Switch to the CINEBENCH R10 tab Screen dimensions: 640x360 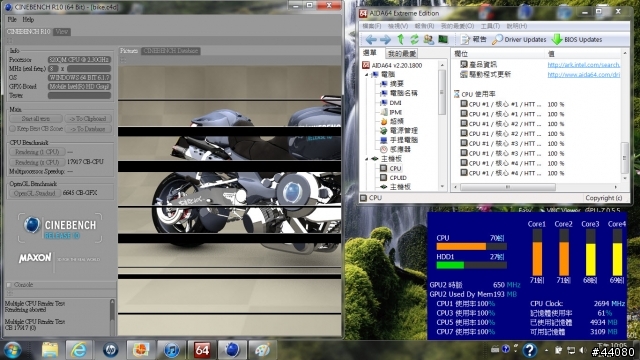pos(29,31)
